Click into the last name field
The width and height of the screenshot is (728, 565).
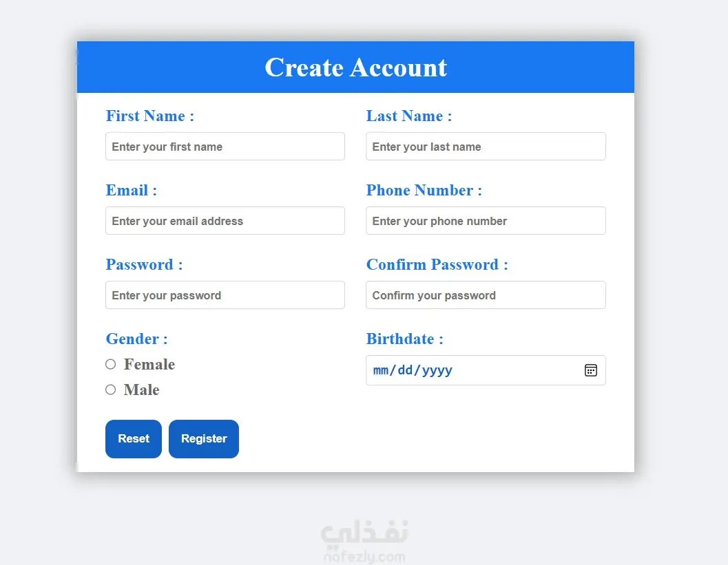486,147
